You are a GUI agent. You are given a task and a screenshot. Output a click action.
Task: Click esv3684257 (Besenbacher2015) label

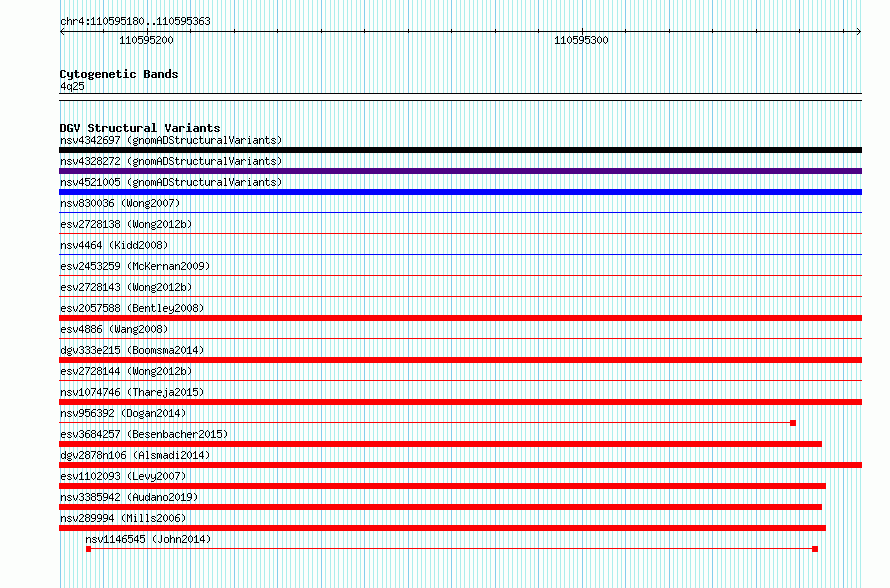click(x=144, y=434)
